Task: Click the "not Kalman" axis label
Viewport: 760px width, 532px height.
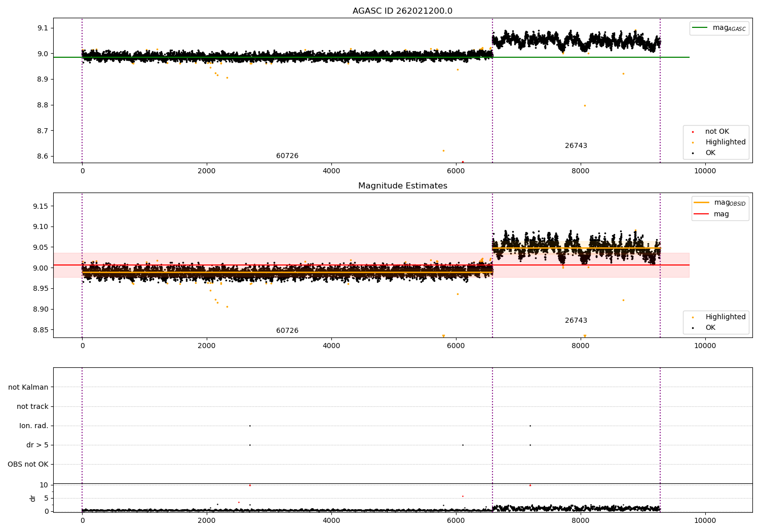Action: [x=28, y=387]
